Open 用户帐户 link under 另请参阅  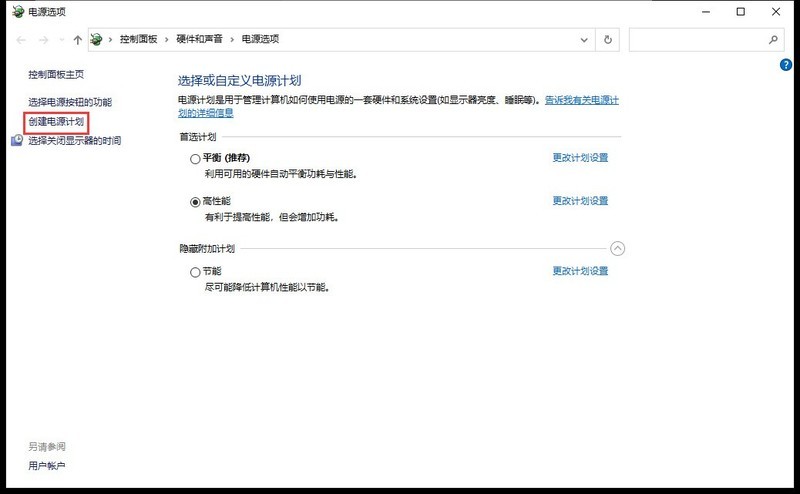47,466
